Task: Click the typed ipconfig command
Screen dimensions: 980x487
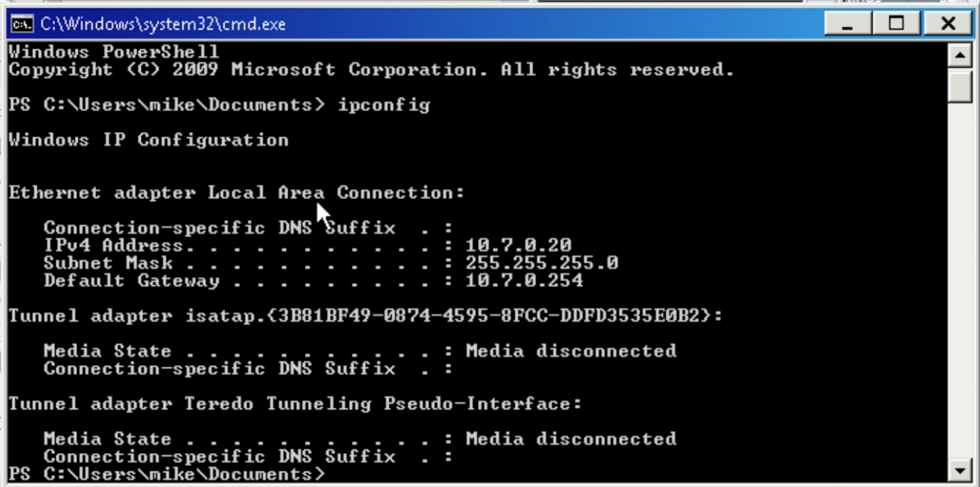Action: pos(384,105)
